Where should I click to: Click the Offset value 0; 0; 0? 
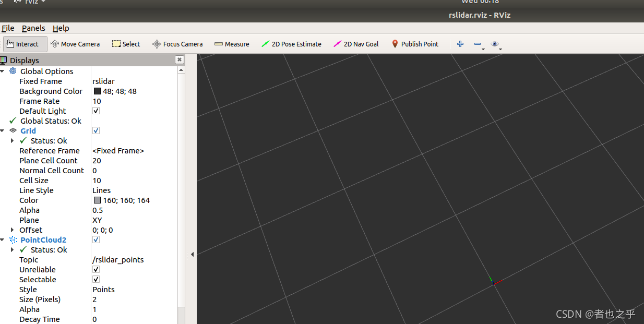(103, 230)
